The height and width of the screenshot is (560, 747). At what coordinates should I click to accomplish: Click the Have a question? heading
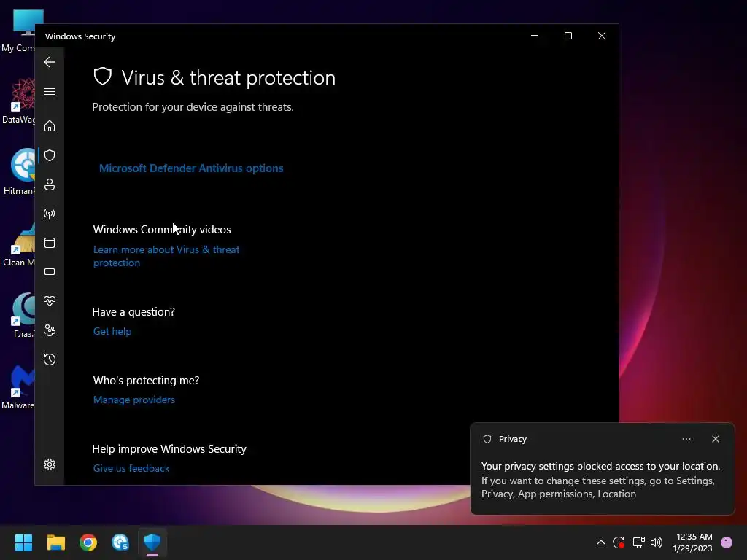point(133,312)
